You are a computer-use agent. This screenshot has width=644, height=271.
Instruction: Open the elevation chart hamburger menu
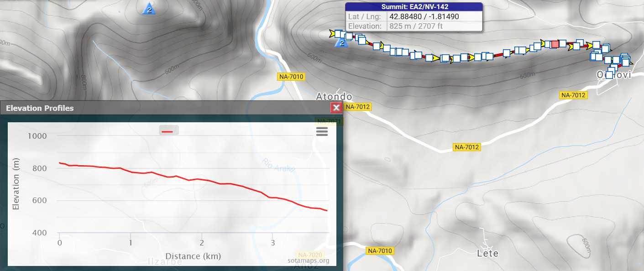click(x=322, y=131)
